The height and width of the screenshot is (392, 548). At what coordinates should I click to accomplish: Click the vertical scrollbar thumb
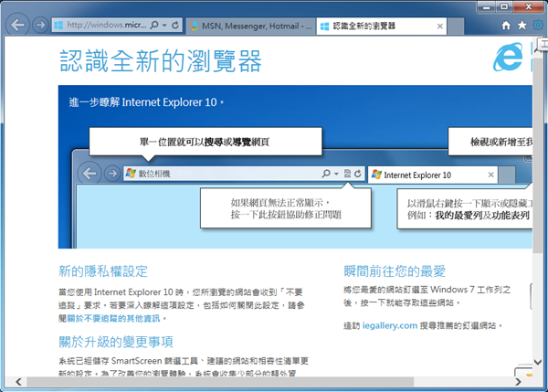tap(539, 146)
